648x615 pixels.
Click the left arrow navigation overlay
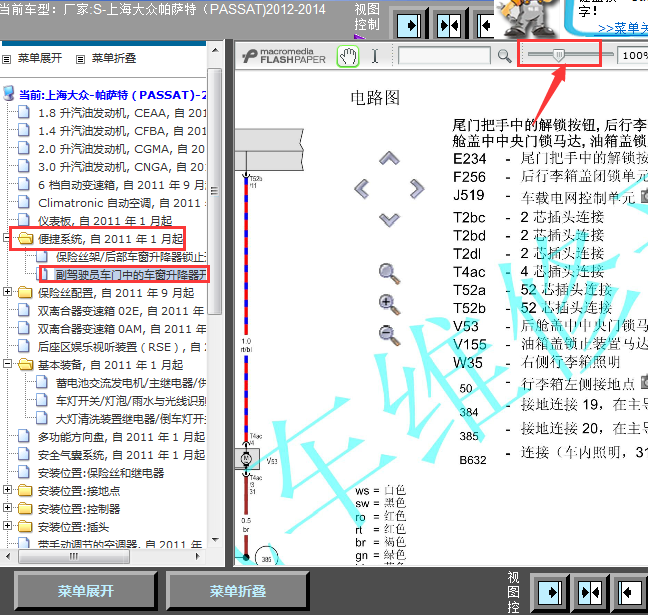coord(362,189)
